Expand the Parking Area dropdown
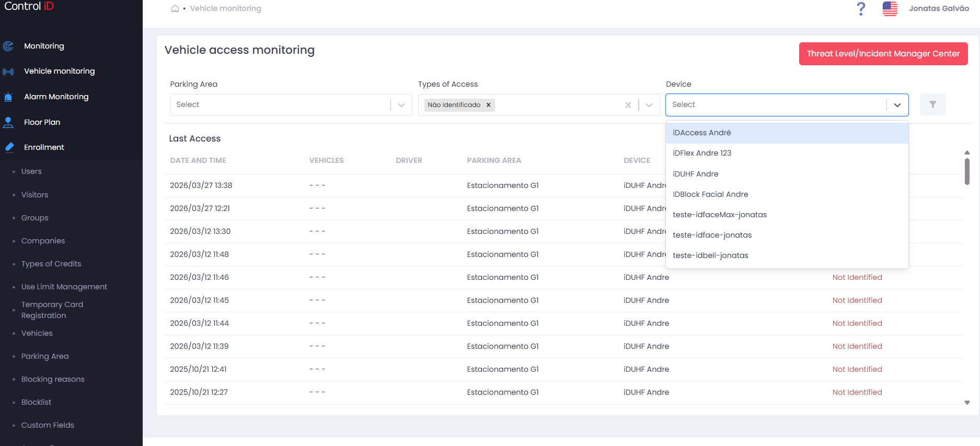This screenshot has height=446, width=980. 401,105
